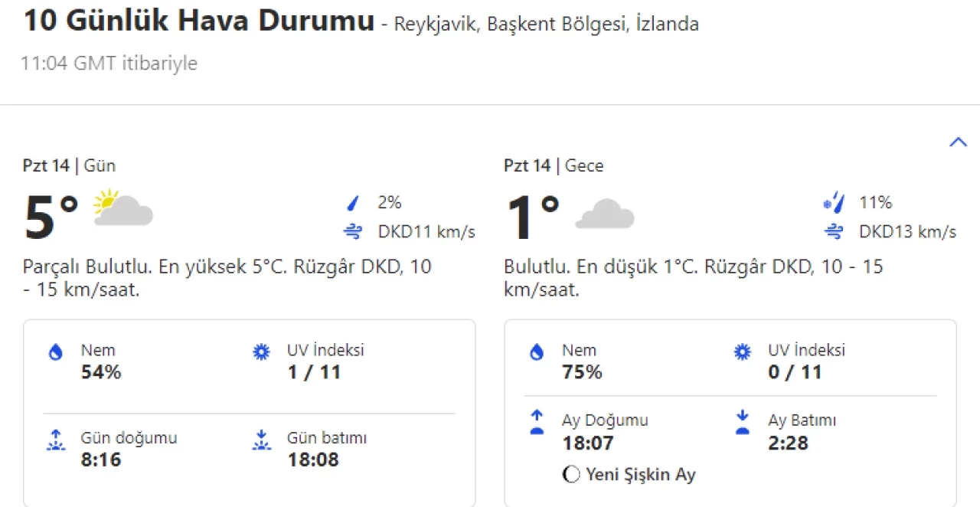
Task: Click the night snow-rain precipitation icon
Action: tap(834, 203)
